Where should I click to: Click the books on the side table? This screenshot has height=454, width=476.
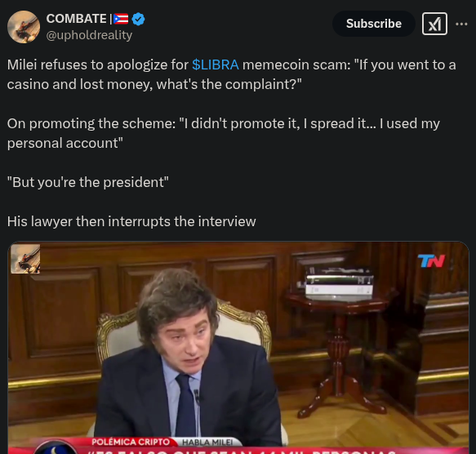339,281
